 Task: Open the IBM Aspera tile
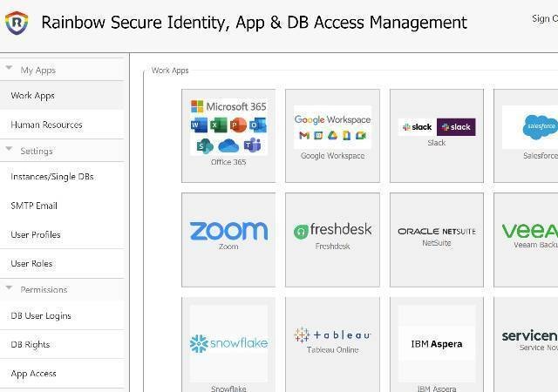click(436, 343)
